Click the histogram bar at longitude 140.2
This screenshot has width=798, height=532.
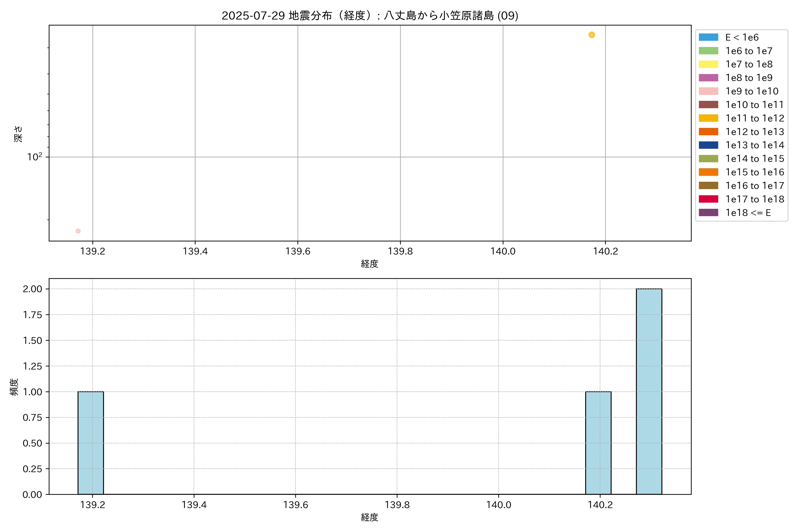[598, 443]
